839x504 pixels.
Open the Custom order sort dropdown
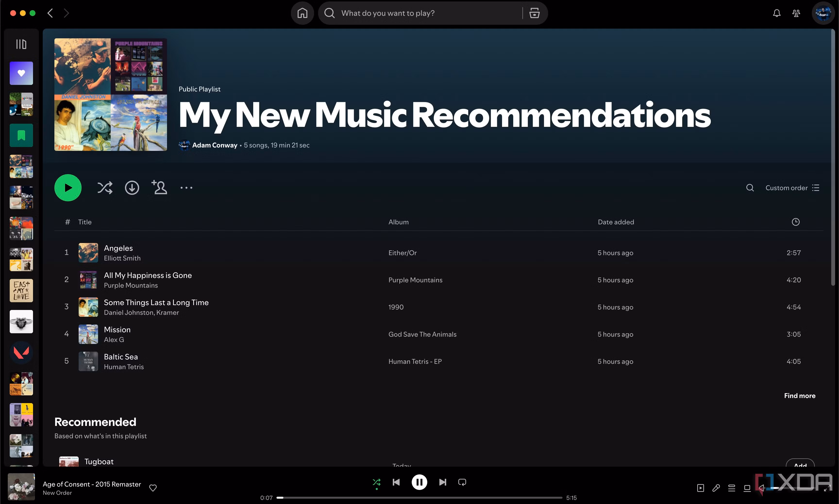[x=792, y=188]
